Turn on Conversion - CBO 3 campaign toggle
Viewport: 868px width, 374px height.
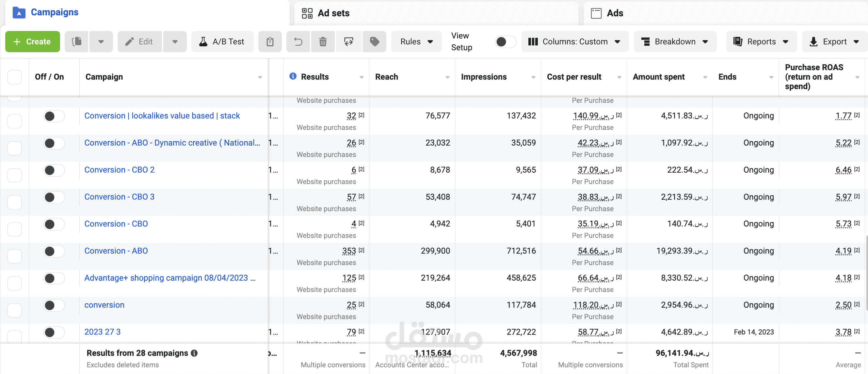(x=54, y=197)
